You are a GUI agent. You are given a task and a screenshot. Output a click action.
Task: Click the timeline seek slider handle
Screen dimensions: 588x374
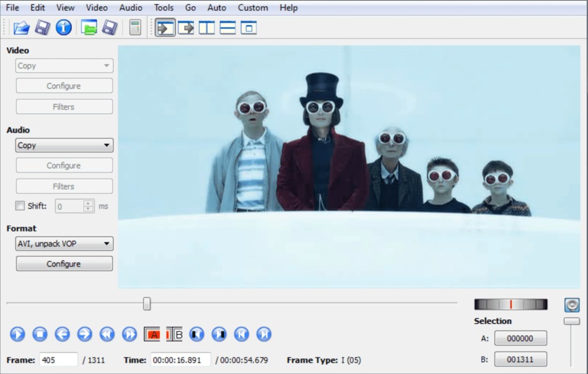[147, 304]
